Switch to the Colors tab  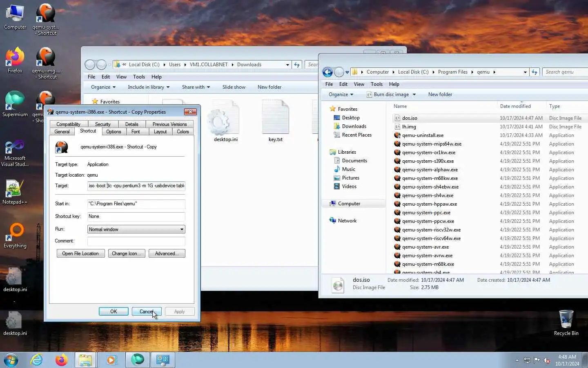[x=183, y=131]
